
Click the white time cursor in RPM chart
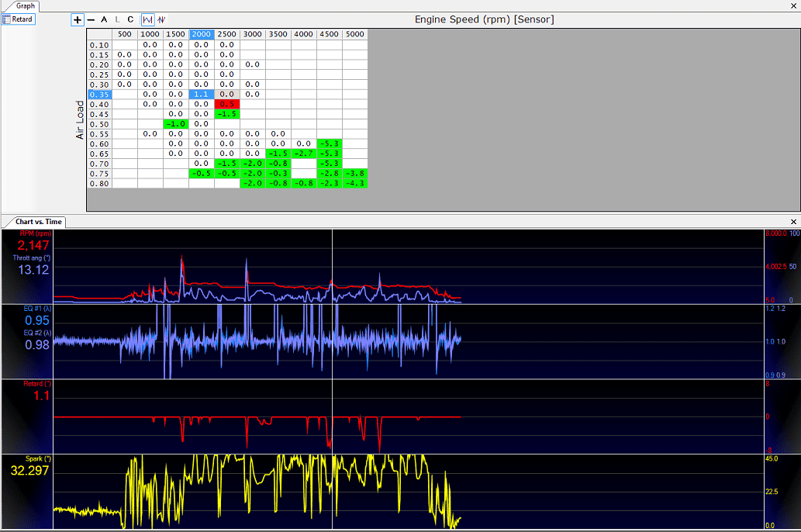coord(332,266)
